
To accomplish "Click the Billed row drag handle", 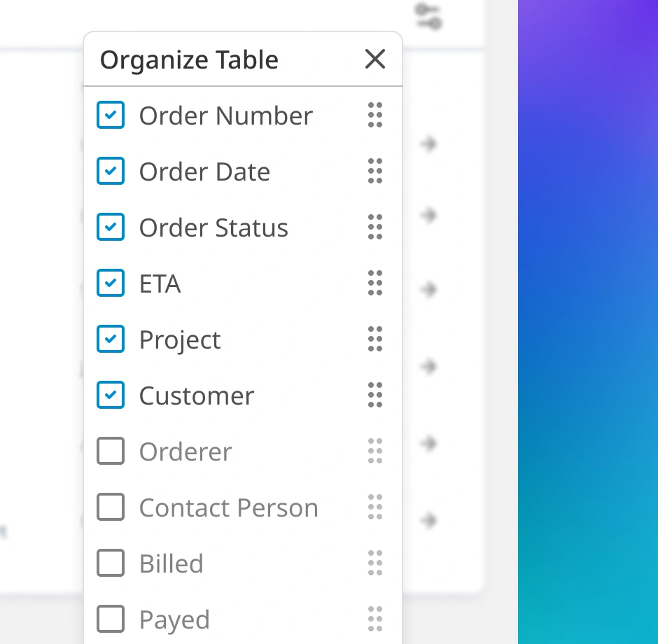I will click(375, 563).
